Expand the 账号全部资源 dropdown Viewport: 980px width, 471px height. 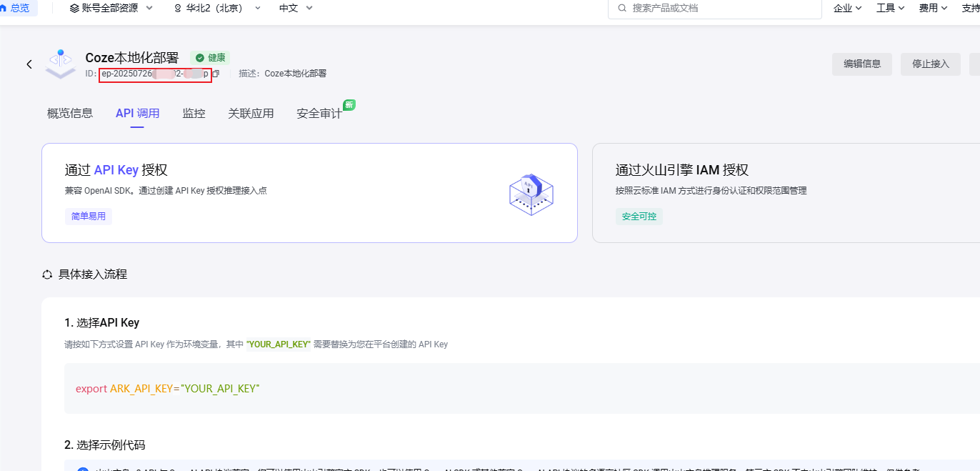111,8
